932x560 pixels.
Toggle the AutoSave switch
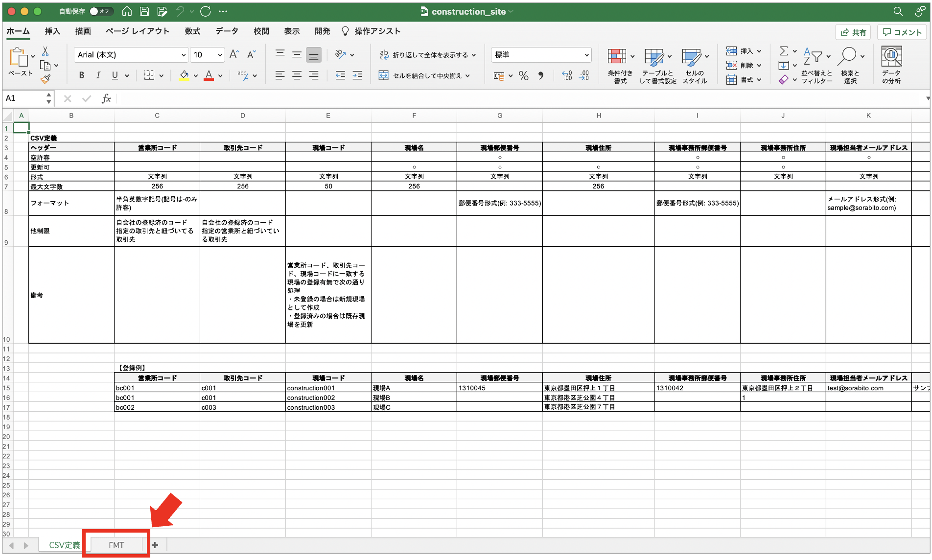tap(101, 11)
